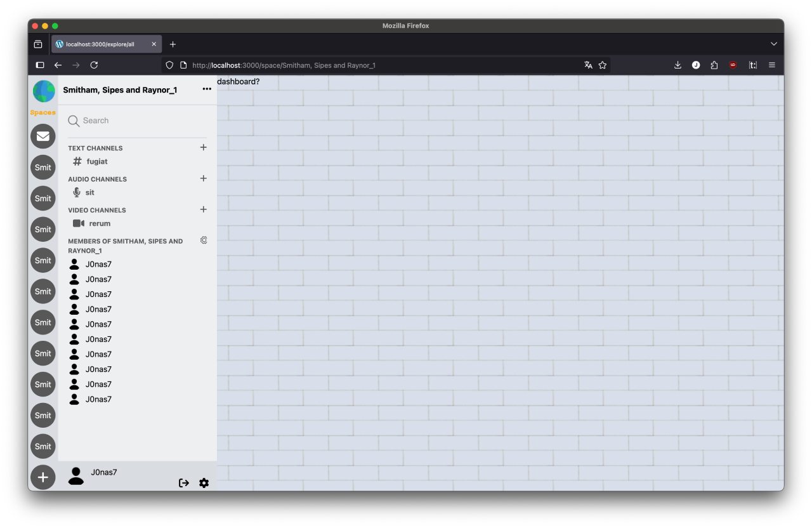Open user settings gear icon
This screenshot has width=812, height=528.
coord(204,483)
